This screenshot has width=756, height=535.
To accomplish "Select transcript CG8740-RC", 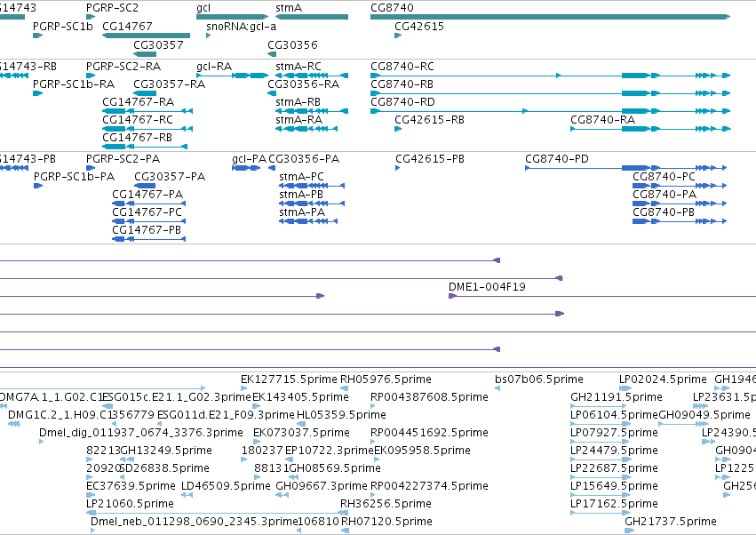I will pyautogui.click(x=550, y=76).
